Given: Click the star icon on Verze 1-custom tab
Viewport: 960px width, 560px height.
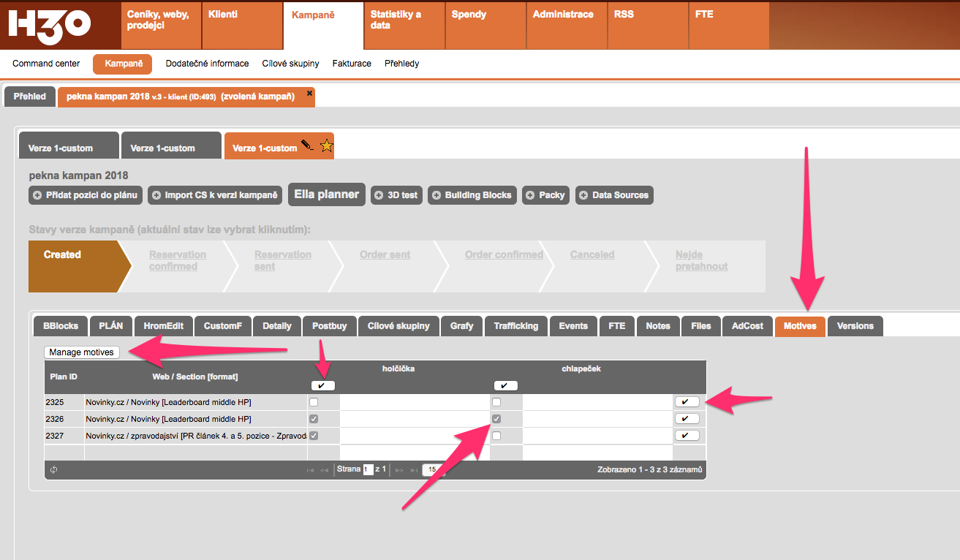Looking at the screenshot, I should point(326,146).
